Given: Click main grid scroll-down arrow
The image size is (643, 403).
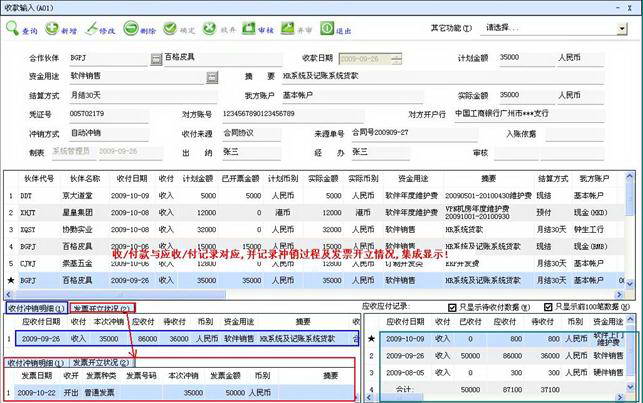Looking at the screenshot, I should [629, 283].
